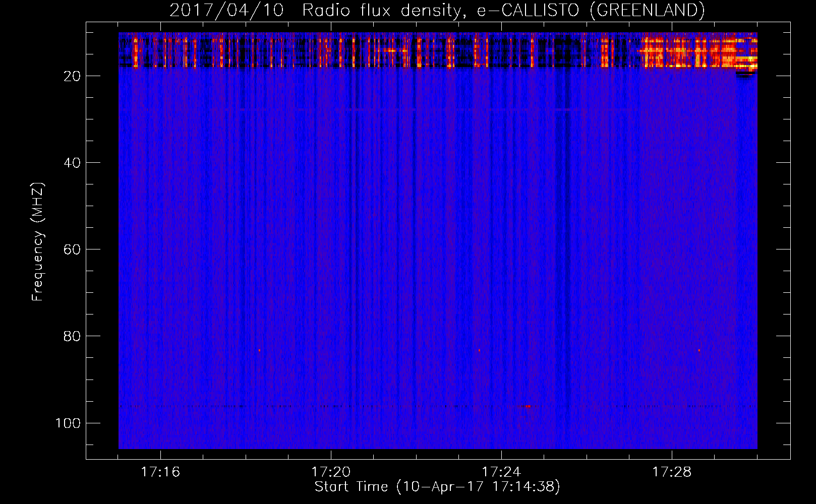Click the 17:20 time tick label
This screenshot has height=504, width=816.
[331, 472]
